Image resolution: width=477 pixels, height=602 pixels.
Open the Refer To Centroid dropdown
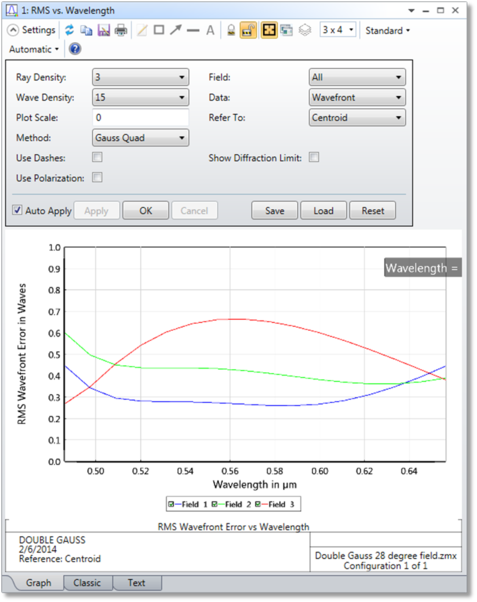pos(357,117)
